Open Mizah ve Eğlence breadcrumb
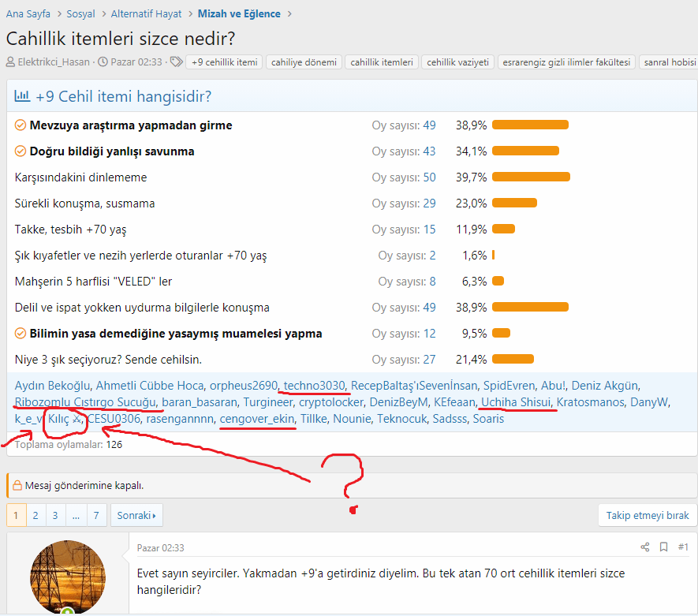 (239, 13)
